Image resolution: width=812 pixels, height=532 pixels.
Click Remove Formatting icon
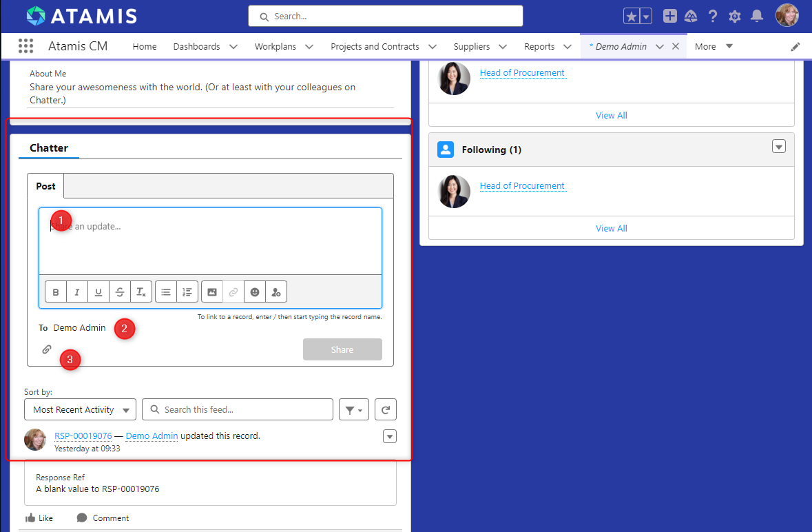(141, 292)
